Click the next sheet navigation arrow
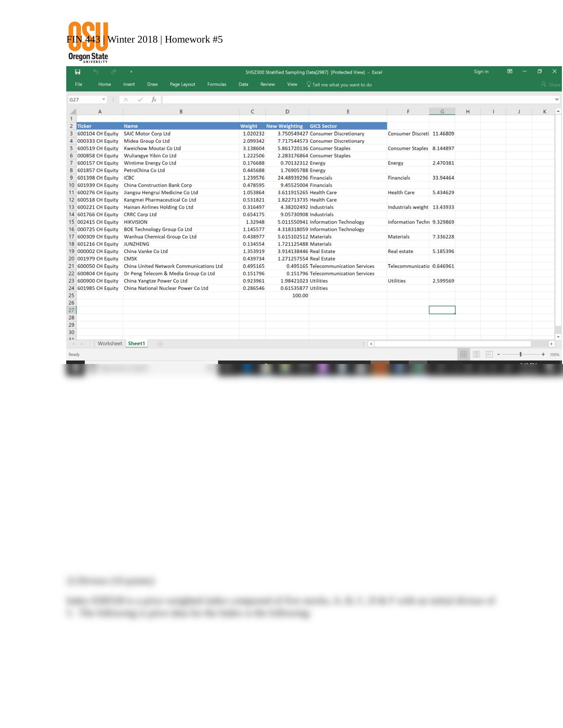563x728 pixels. 82,344
